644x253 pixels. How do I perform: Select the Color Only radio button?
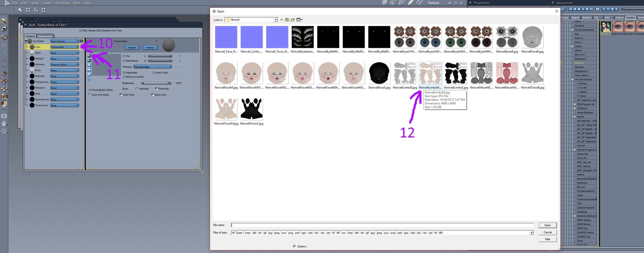click(121, 95)
